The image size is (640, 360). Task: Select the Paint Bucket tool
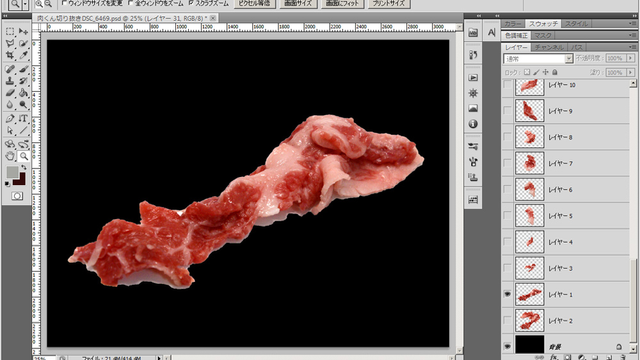[x=23, y=93]
